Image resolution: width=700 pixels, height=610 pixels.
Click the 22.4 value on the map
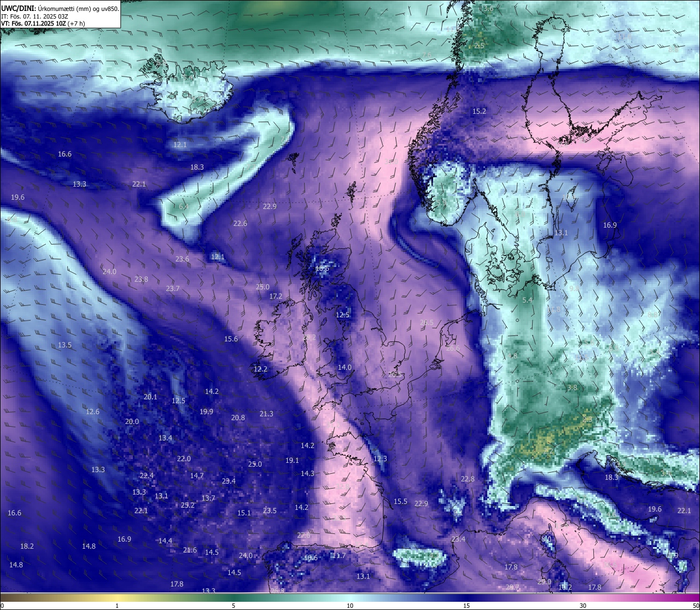[147, 475]
